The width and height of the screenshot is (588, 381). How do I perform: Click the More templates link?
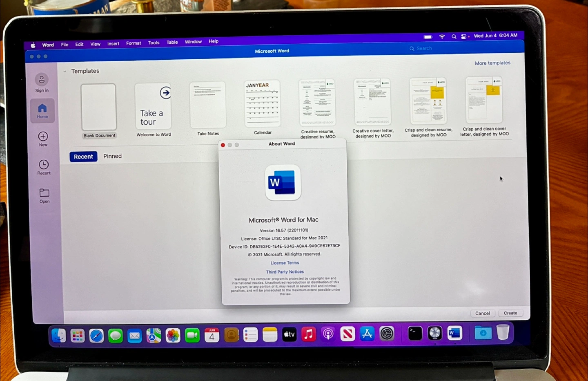tap(492, 63)
